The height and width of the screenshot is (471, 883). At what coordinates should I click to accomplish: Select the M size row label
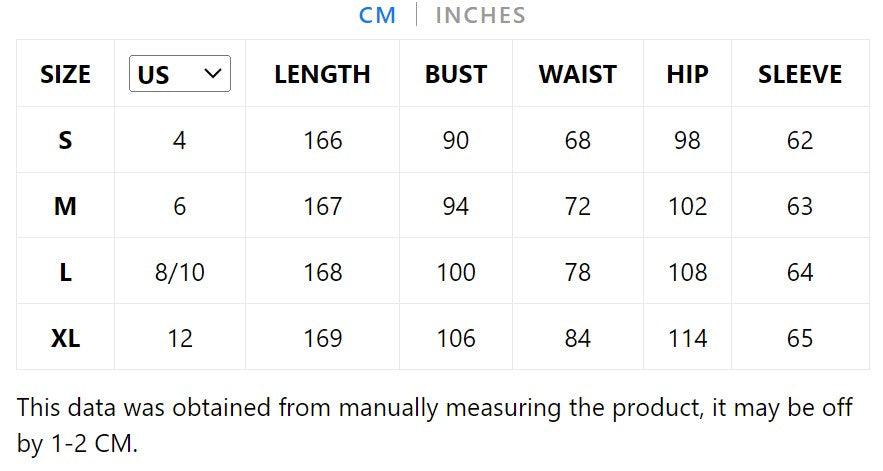(x=65, y=206)
